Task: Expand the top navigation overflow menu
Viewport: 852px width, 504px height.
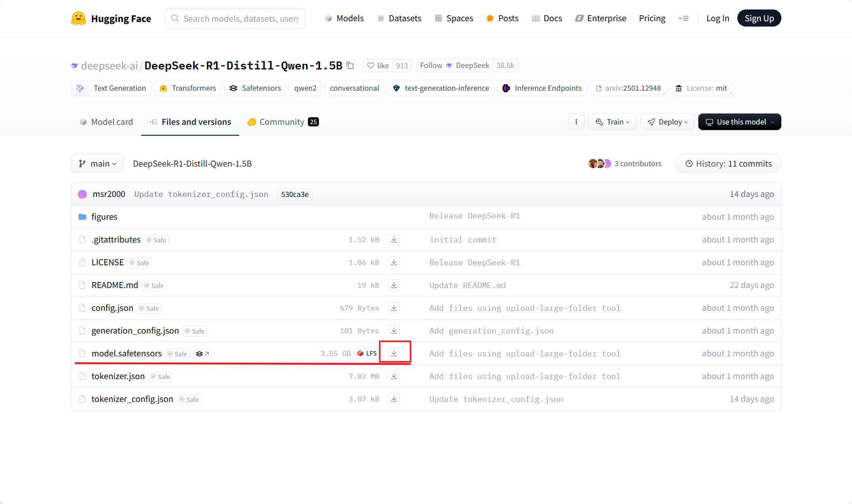Action: tap(683, 18)
